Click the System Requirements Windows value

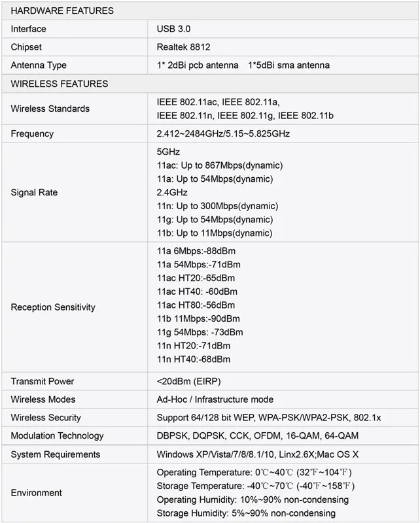[x=257, y=454]
